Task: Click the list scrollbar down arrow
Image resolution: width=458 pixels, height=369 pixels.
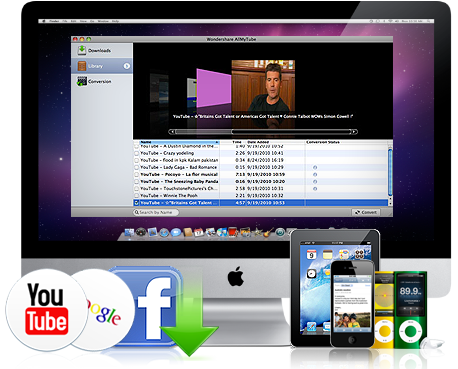Action: (x=390, y=203)
